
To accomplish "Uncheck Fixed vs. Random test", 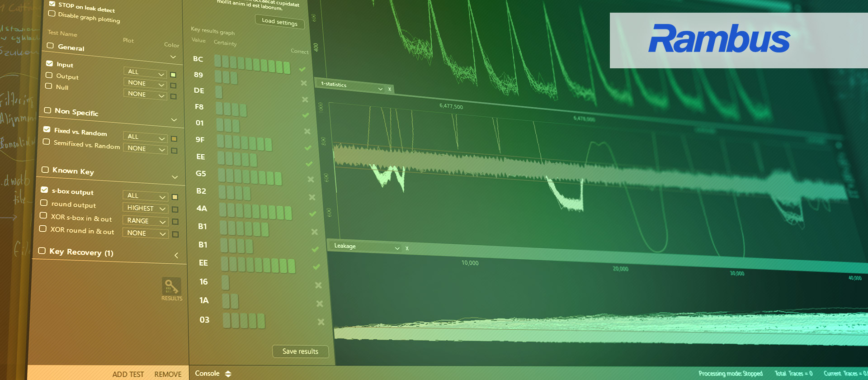I will coord(47,129).
